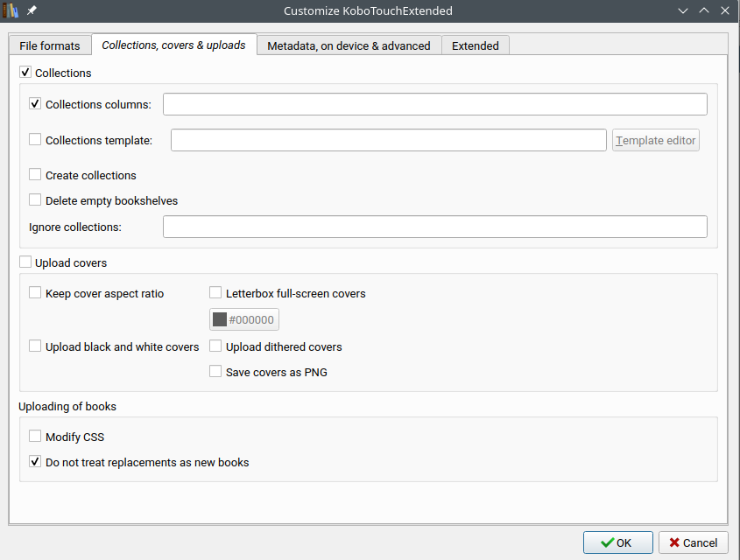Open Metadata, on device & advanced tab

[349, 45]
